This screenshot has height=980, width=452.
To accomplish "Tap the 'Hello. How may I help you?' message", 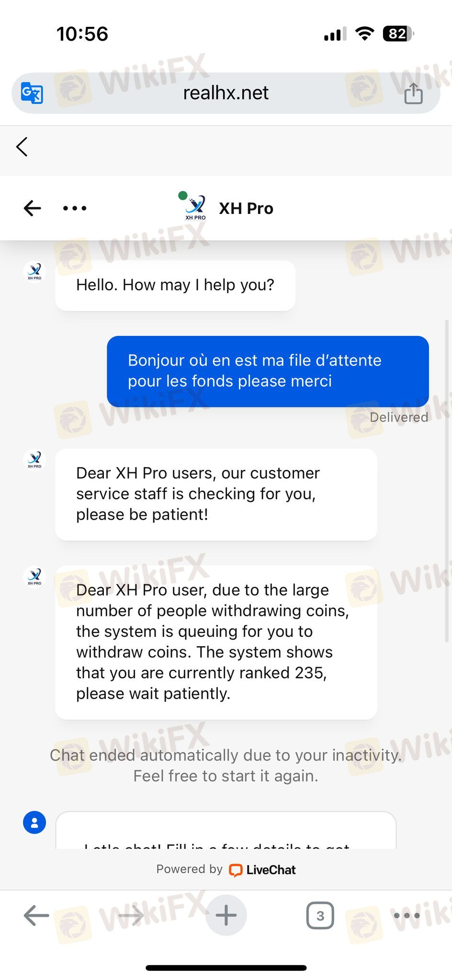I will point(175,285).
